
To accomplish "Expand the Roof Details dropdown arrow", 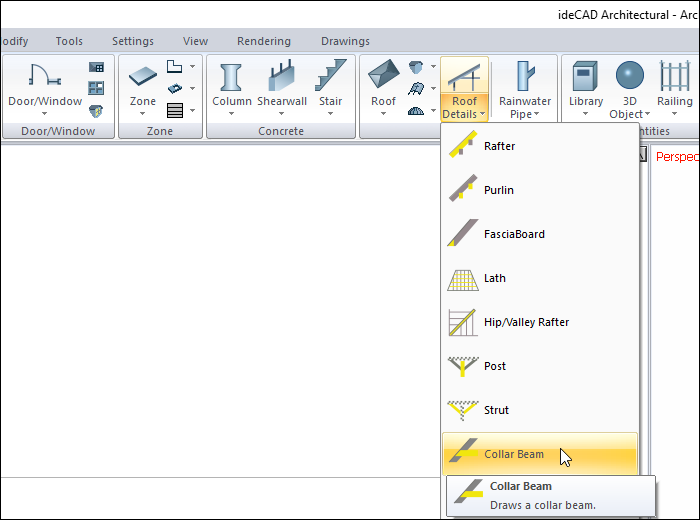I will click(x=482, y=115).
